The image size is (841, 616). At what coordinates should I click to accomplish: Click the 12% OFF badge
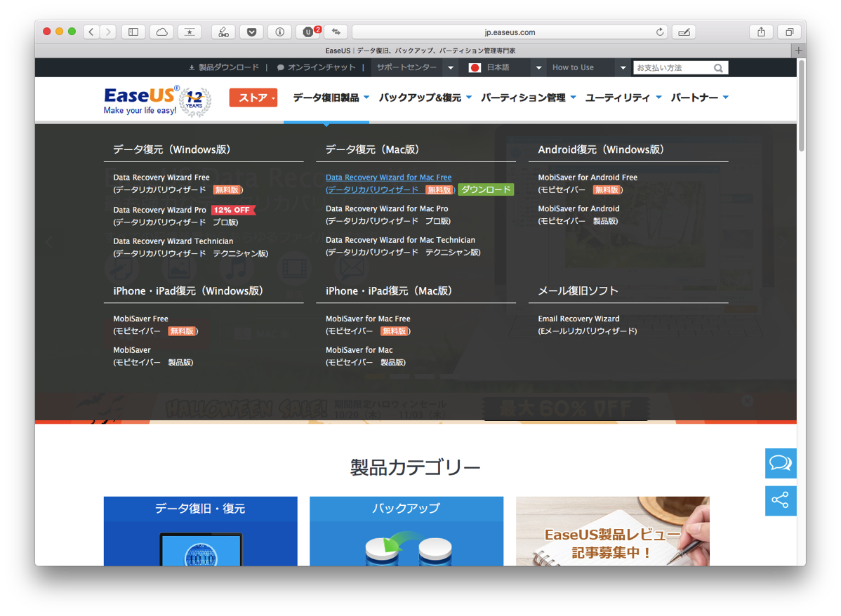coord(233,210)
